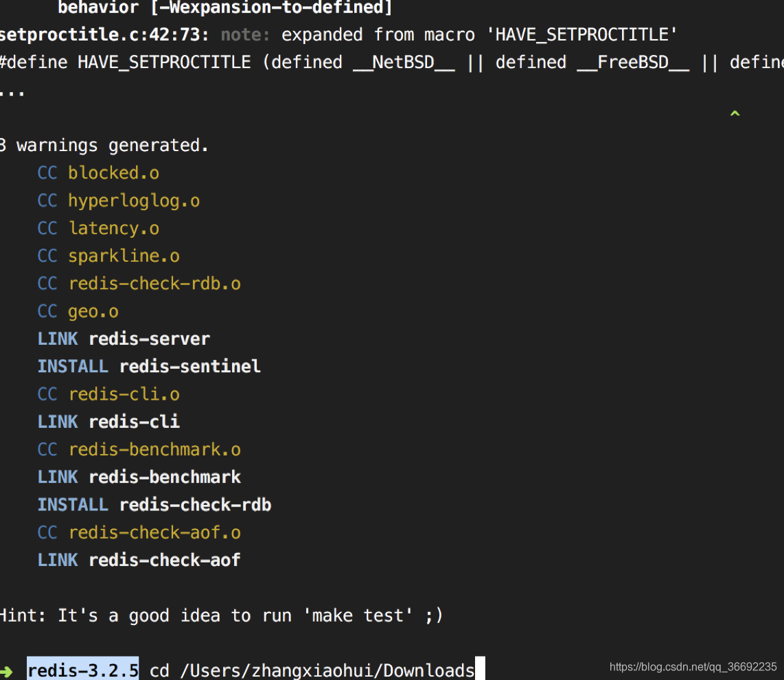Click '__NetBSD__' in the macro definition
Image resolution: width=784 pixels, height=680 pixels.
point(404,63)
